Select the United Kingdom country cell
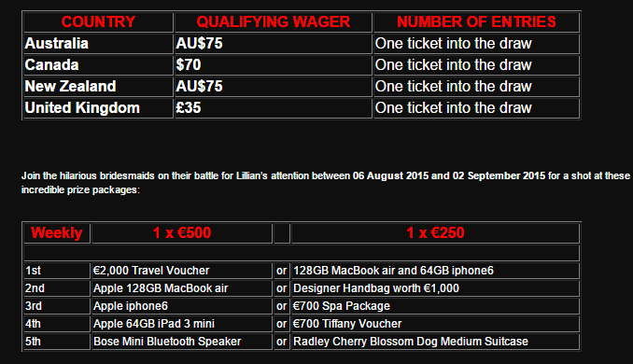This screenshot has height=364, width=633. tap(99, 107)
